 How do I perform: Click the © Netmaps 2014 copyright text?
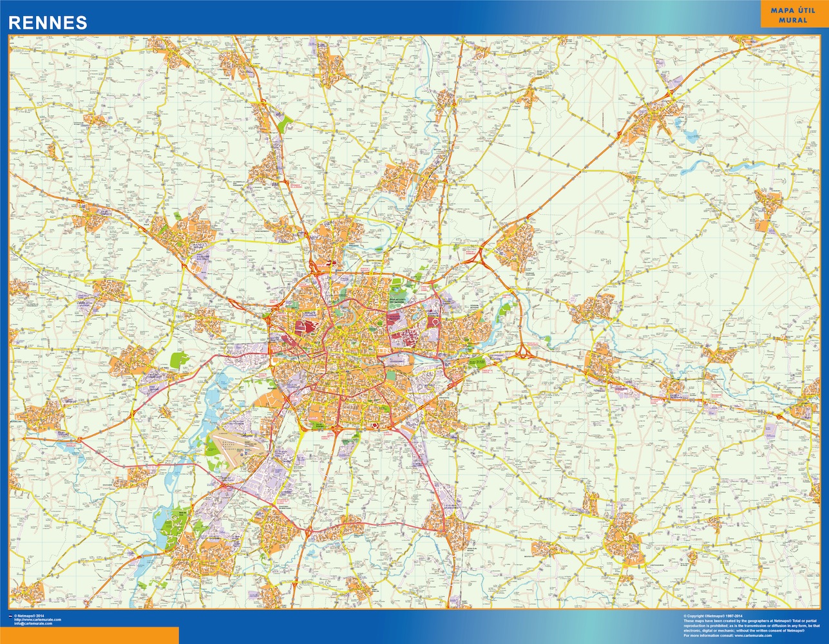point(29,616)
